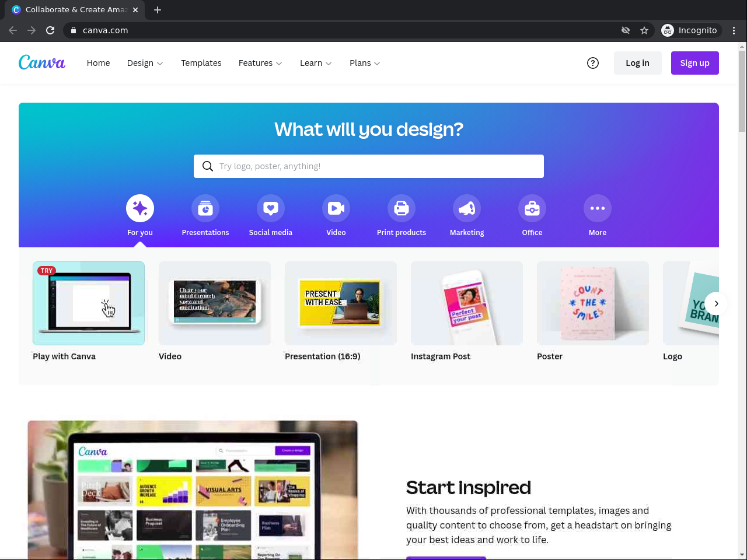Click the laptop templates preview image
The width and height of the screenshot is (747, 560).
pyautogui.click(x=193, y=490)
